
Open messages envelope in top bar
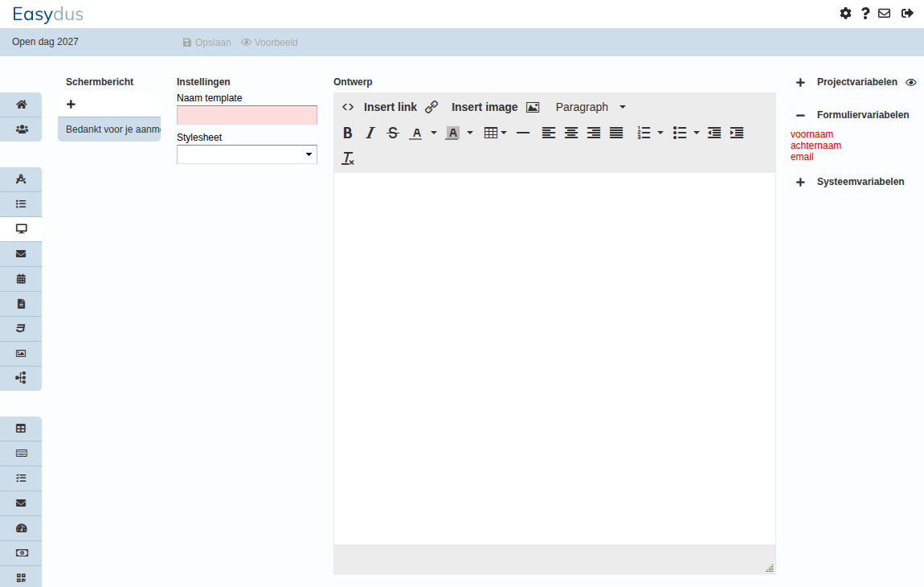coord(884,13)
